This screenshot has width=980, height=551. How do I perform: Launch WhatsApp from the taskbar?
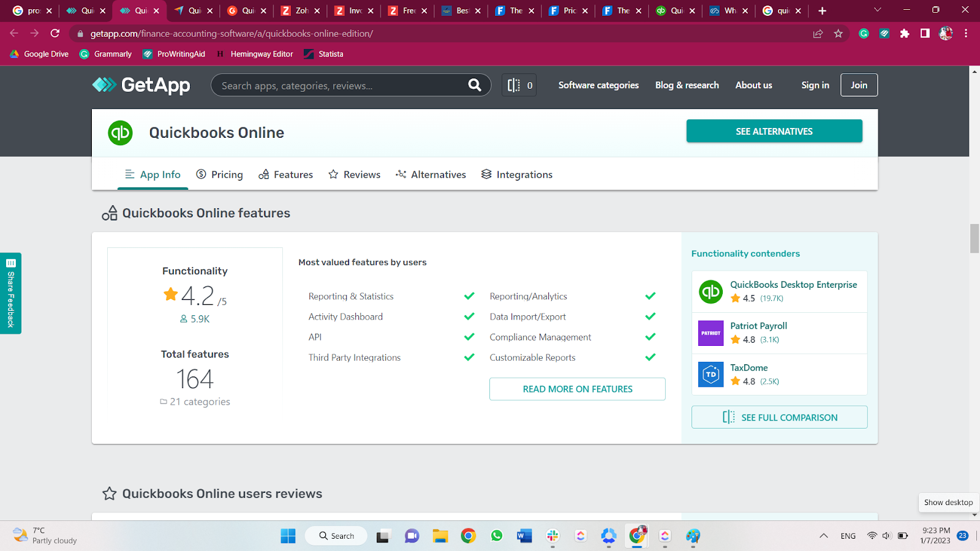(496, 536)
